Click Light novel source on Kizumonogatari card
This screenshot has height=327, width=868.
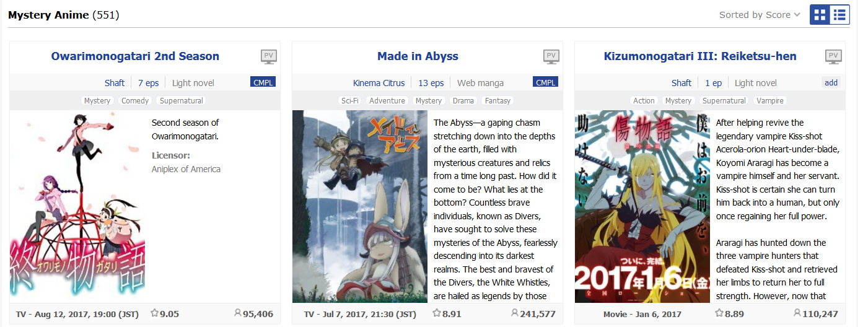click(x=756, y=83)
